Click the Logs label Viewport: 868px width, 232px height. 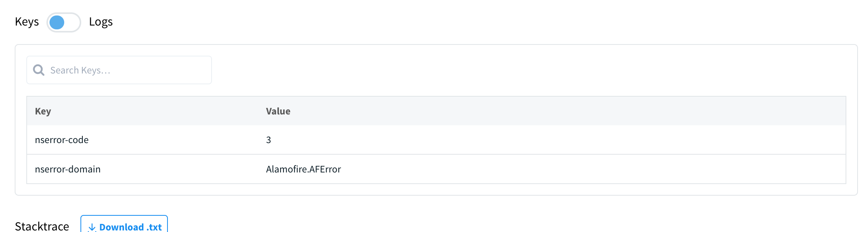tap(101, 22)
